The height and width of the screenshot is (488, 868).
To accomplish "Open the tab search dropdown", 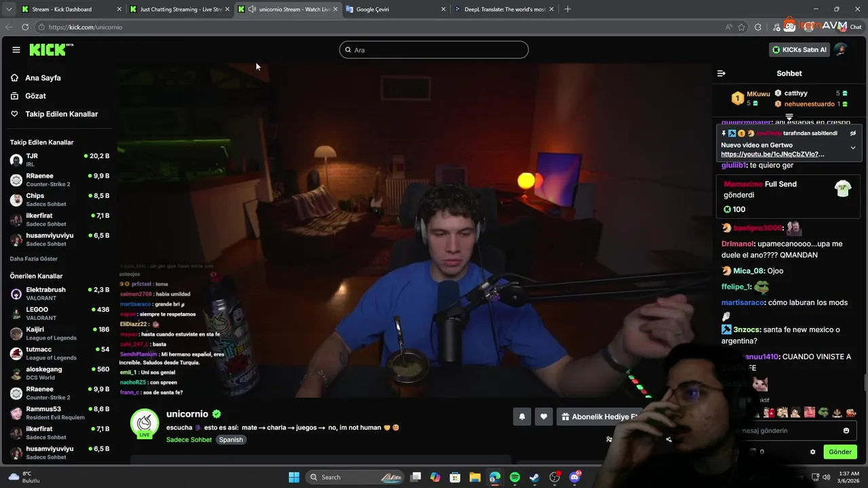I will pos(8,9).
